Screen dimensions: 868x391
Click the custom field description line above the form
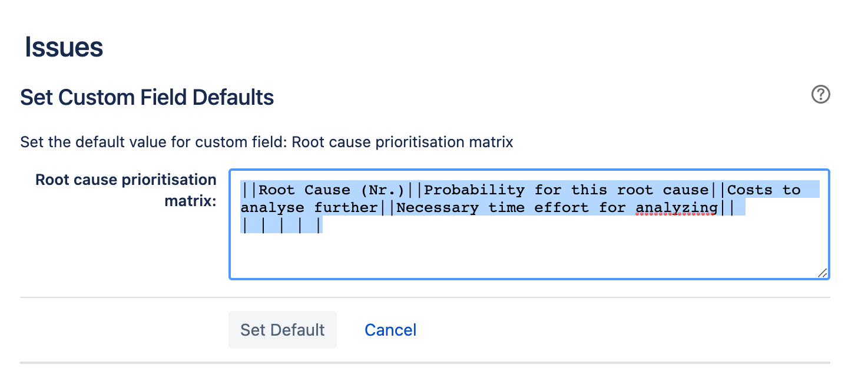266,142
